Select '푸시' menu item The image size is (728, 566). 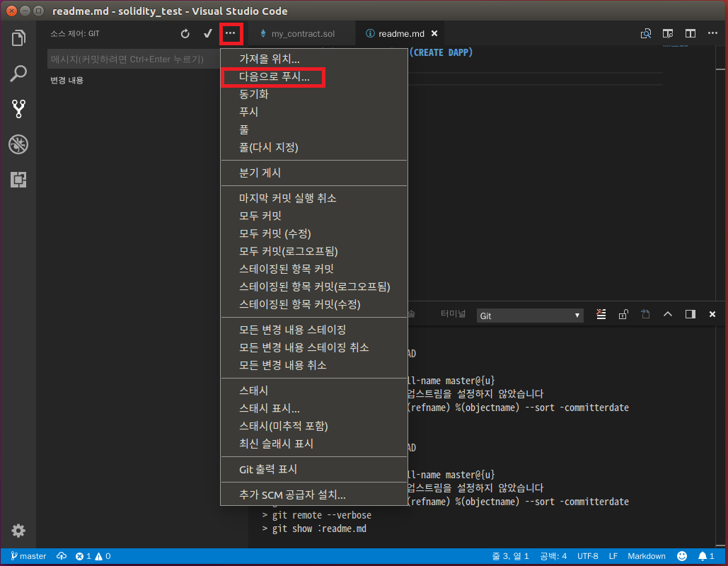point(314,112)
